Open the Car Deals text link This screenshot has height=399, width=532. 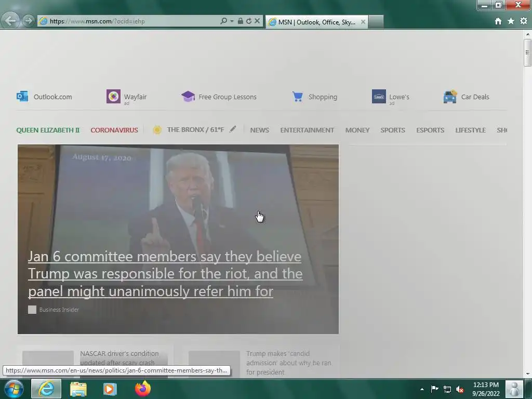[x=475, y=97]
